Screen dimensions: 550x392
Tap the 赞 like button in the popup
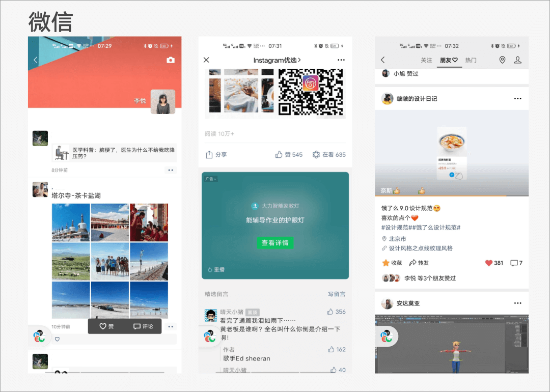(x=106, y=326)
